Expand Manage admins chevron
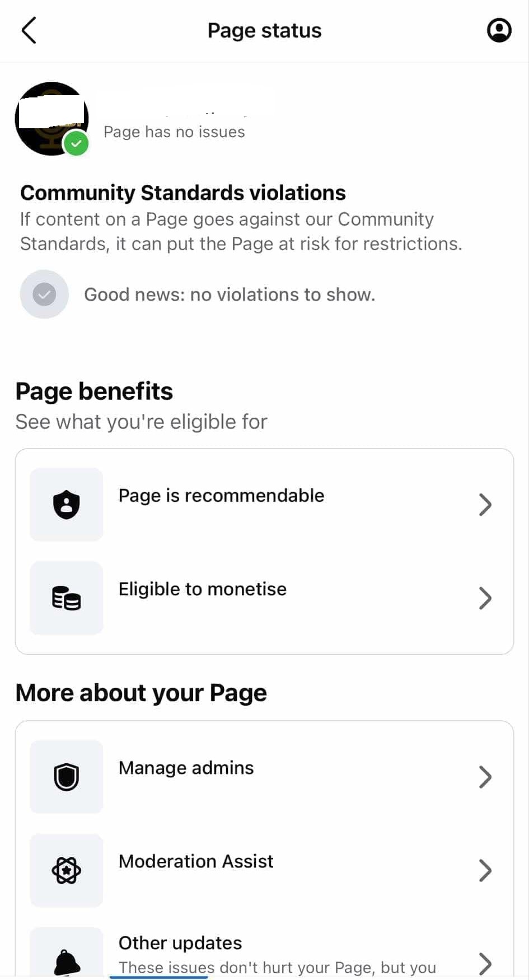The width and height of the screenshot is (529, 980). click(485, 777)
